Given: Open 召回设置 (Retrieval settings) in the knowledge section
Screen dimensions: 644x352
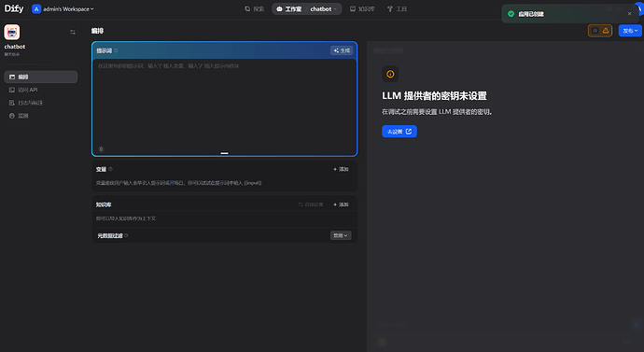Looking at the screenshot, I should pyautogui.click(x=311, y=204).
